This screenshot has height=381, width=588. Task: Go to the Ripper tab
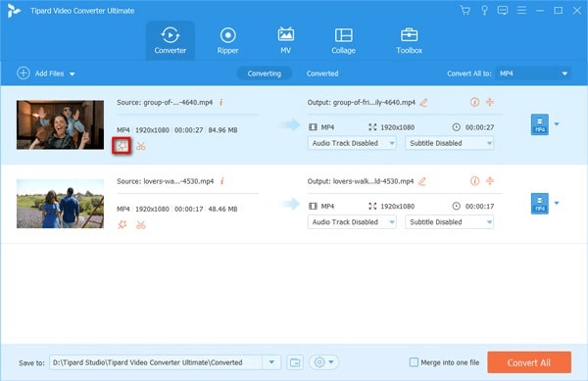point(227,41)
